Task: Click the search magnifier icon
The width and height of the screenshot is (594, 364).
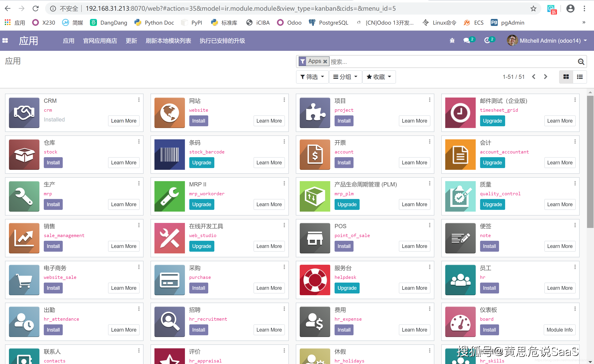Action: pyautogui.click(x=581, y=62)
